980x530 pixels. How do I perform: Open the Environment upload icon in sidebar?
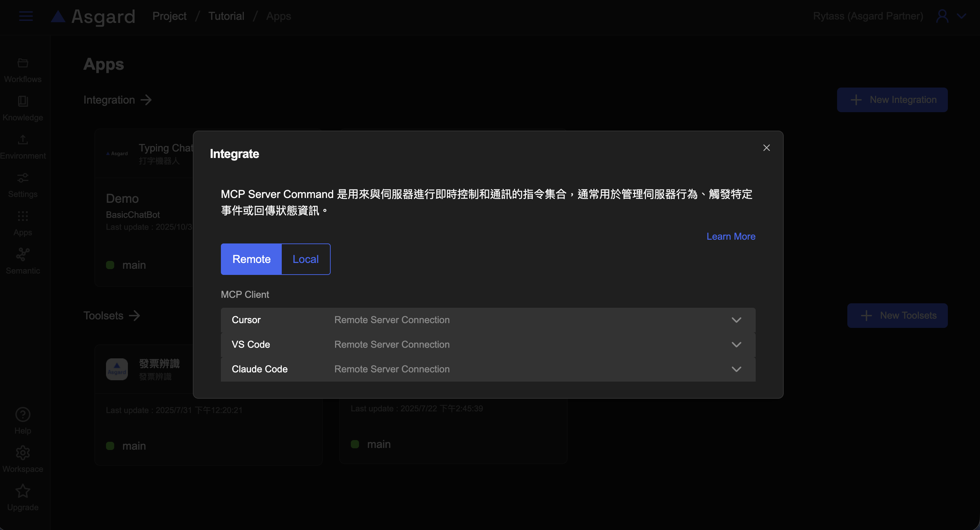coord(23,140)
